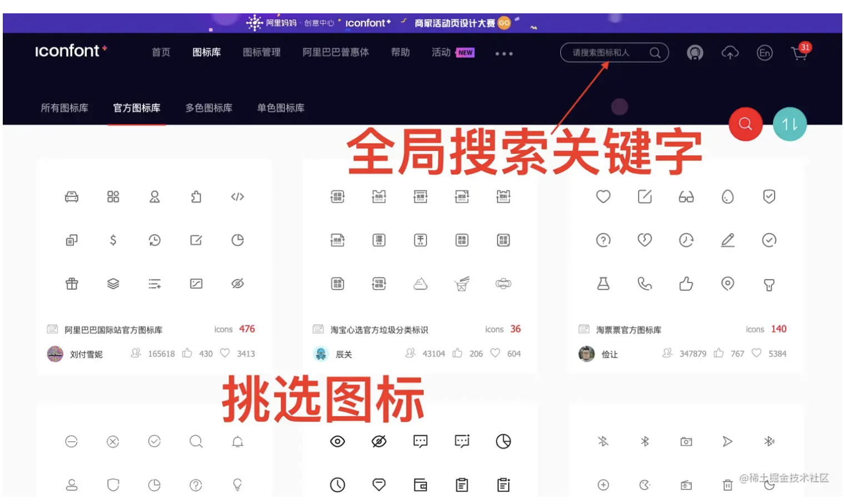Viewport: 844px width, 504px height.
Task: Favorite the collection with 604 hearts
Action: [x=495, y=353]
